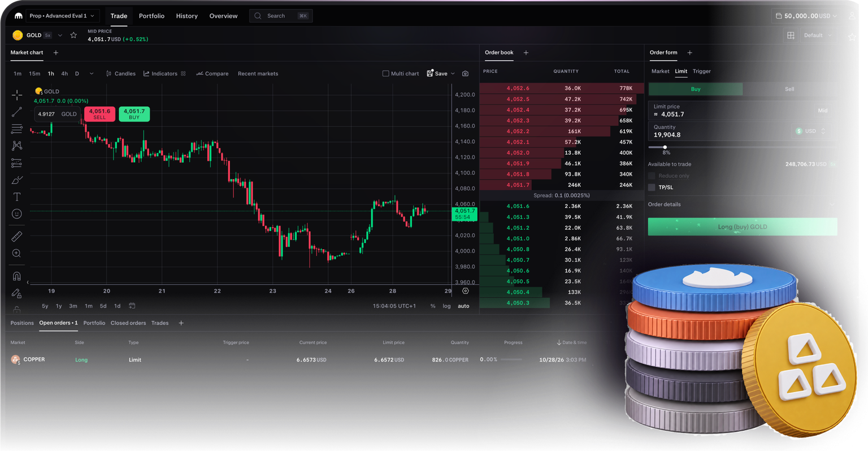
Task: Open the 50,000.00 USD balance dropdown
Action: tap(806, 16)
